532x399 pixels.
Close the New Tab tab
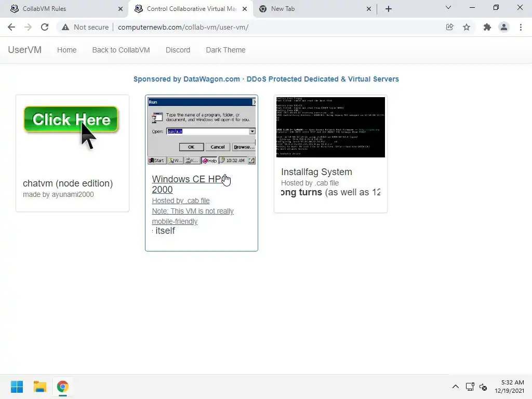(x=369, y=9)
